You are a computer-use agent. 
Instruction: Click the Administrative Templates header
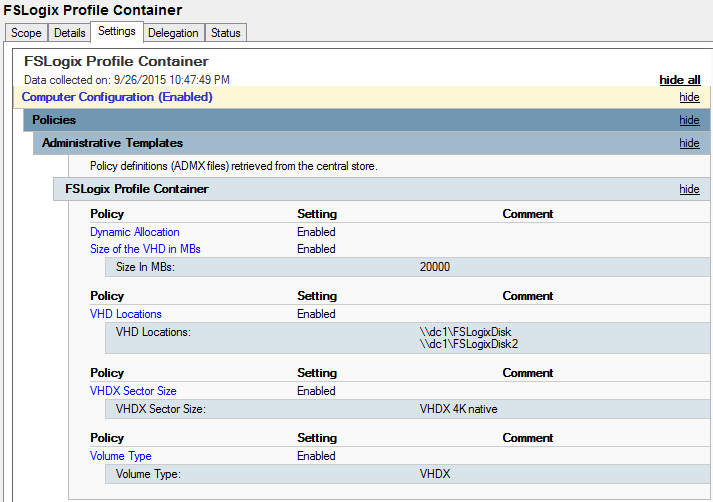(371, 143)
